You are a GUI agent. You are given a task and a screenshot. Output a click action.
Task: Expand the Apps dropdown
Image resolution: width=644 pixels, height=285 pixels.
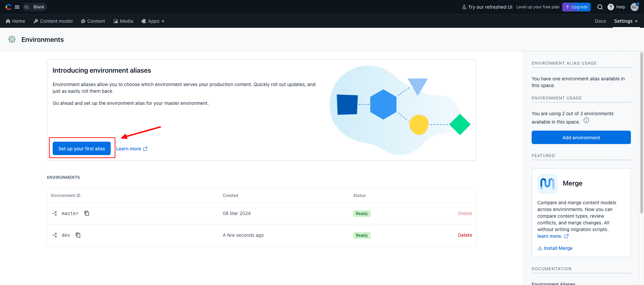click(x=153, y=21)
